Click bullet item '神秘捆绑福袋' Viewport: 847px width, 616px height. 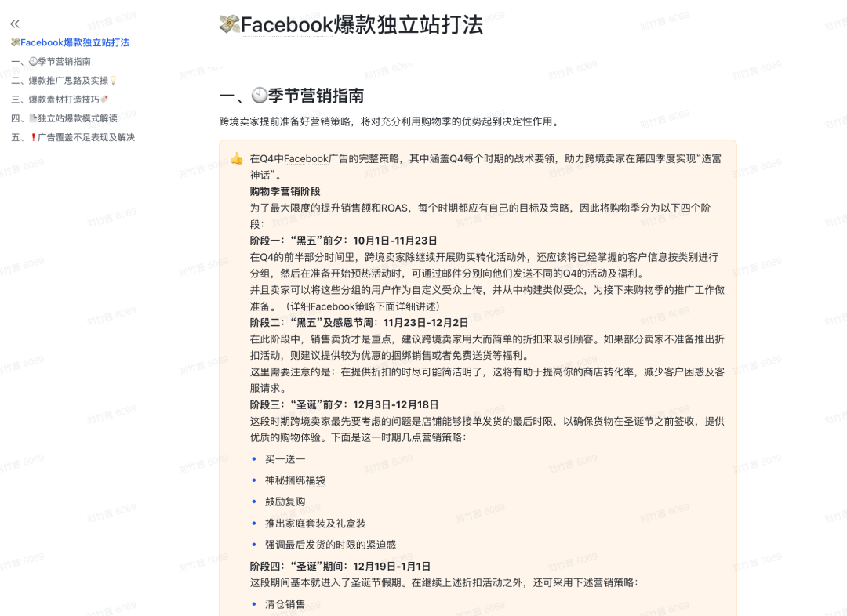point(295,480)
